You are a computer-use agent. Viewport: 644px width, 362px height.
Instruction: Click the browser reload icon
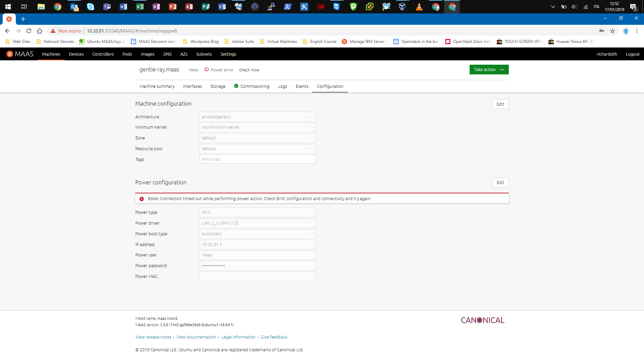point(29,31)
